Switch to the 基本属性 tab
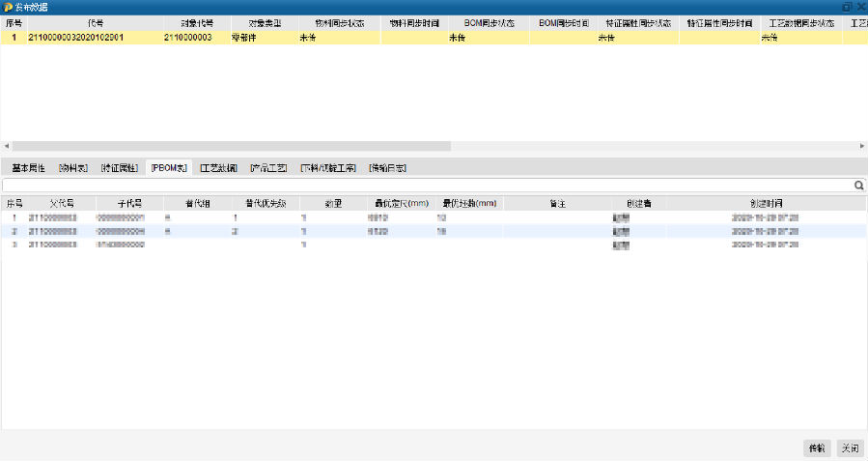The width and height of the screenshot is (868, 461). [x=29, y=167]
